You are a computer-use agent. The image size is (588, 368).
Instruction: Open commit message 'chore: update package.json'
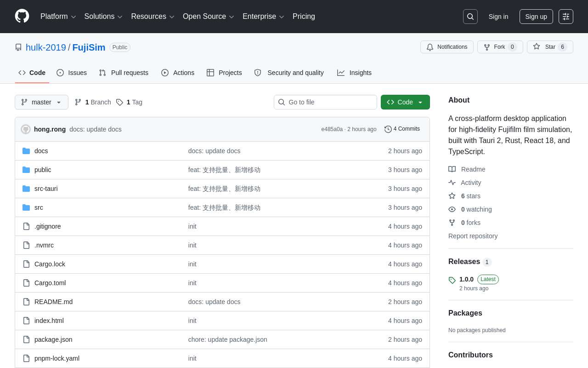(x=228, y=339)
